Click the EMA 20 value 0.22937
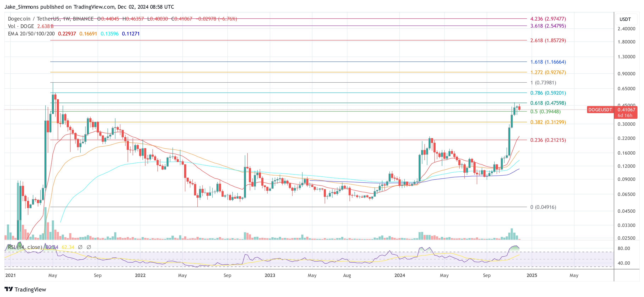 click(x=67, y=34)
